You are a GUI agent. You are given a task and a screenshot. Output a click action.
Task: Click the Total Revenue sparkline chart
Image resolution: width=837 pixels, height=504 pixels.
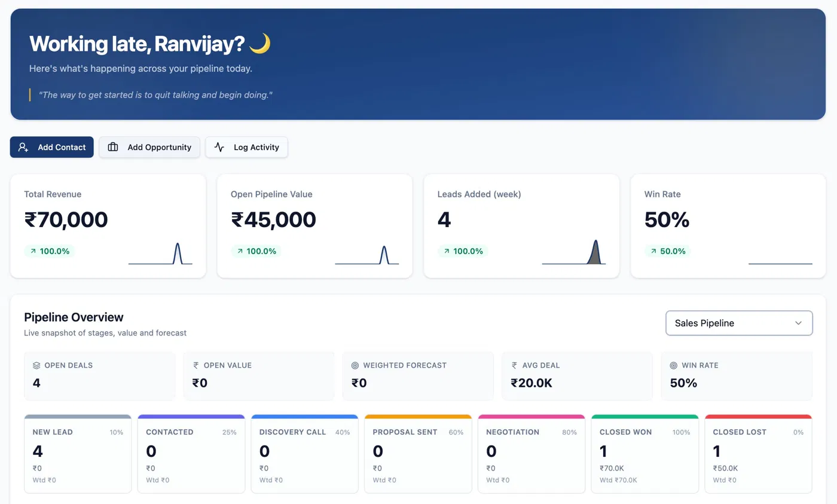pos(160,253)
